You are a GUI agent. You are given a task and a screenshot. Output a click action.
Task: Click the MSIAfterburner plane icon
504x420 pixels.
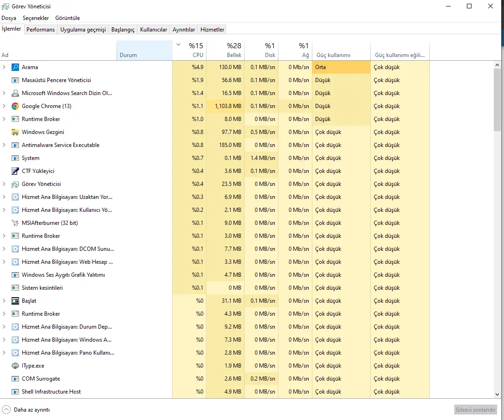pos(15,223)
